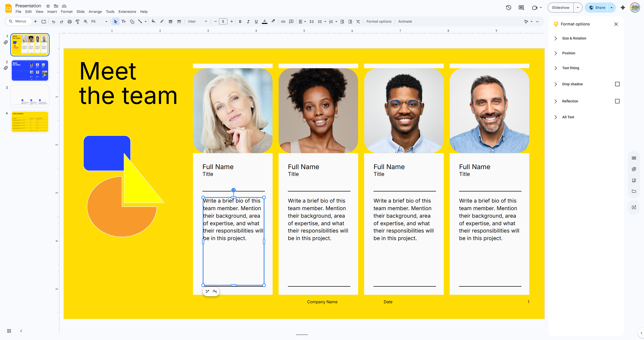This screenshot has width=644, height=340.
Task: Click the move to folder icon
Action: coord(56,6)
